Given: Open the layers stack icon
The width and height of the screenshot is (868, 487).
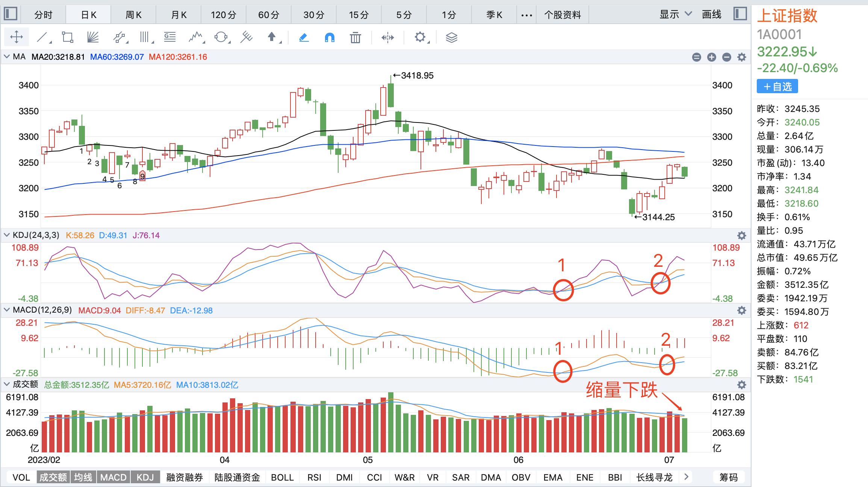Looking at the screenshot, I should 451,37.
